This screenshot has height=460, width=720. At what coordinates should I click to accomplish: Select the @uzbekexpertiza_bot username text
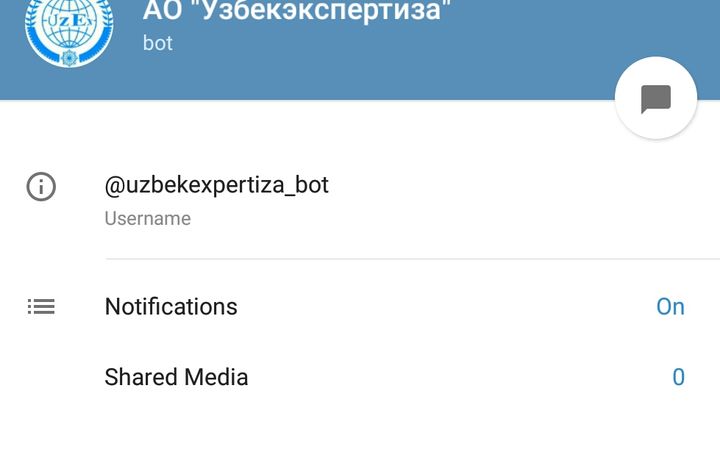pyautogui.click(x=216, y=185)
